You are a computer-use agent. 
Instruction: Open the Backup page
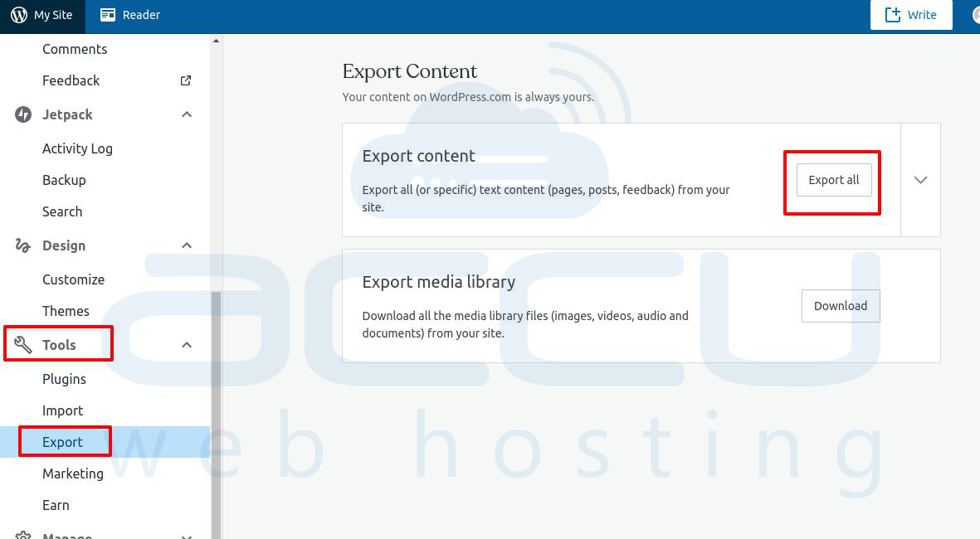click(64, 180)
